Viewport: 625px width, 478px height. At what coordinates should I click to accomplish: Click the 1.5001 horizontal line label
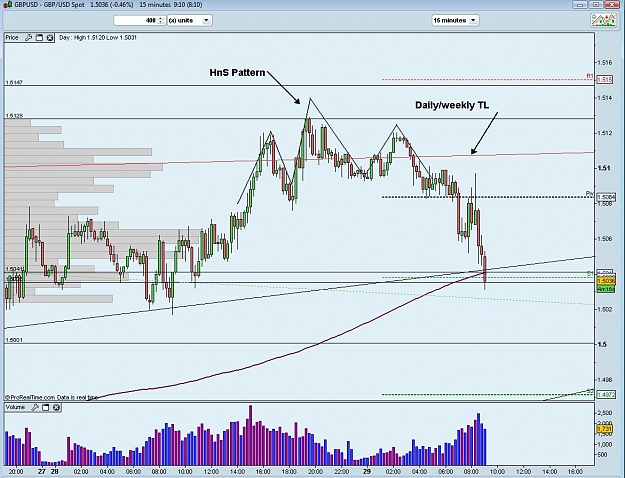(x=14, y=340)
